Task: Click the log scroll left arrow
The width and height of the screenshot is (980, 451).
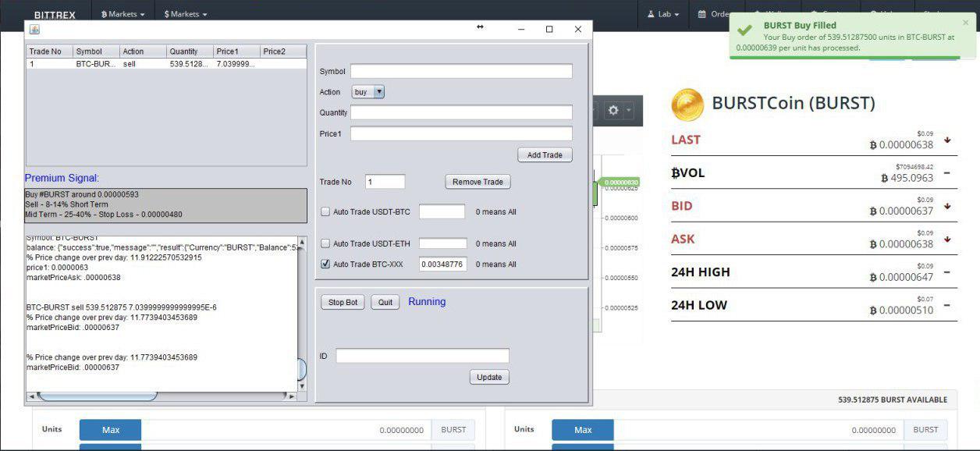Action: pos(32,396)
